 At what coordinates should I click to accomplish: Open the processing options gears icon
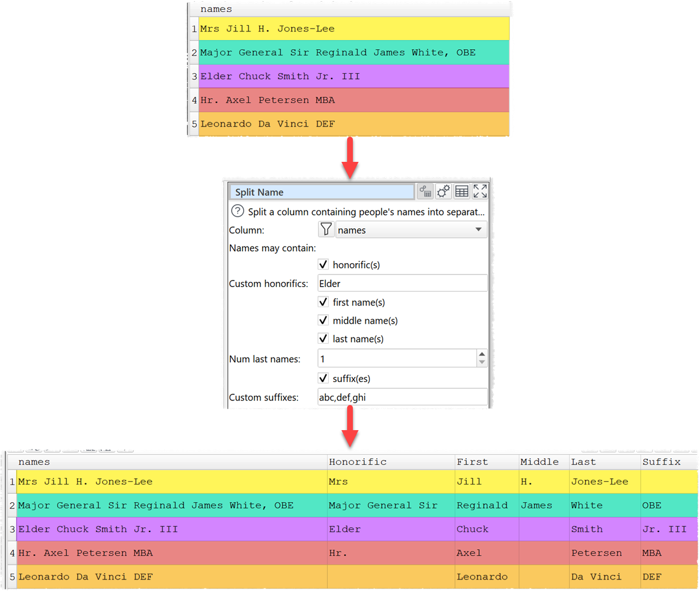[x=444, y=191]
